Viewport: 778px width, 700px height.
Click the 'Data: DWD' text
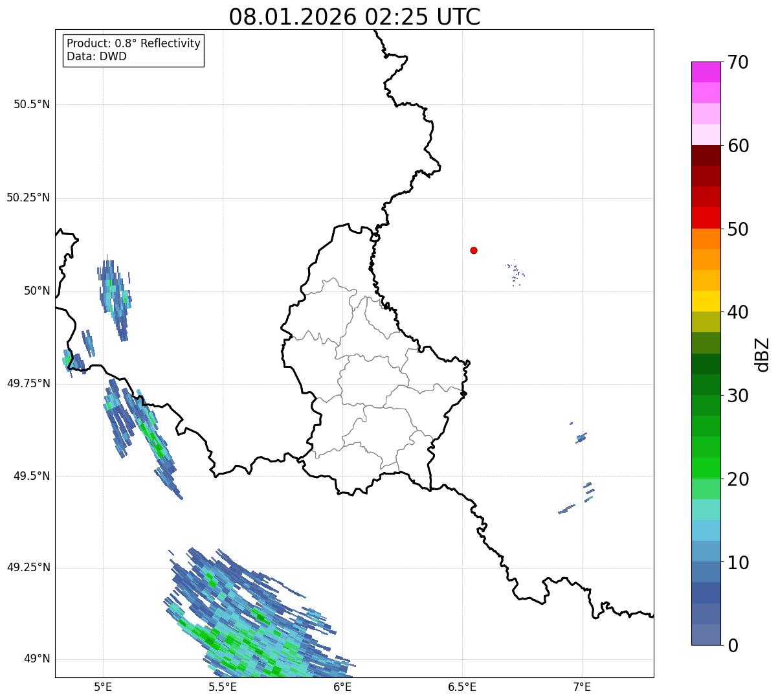(96, 56)
